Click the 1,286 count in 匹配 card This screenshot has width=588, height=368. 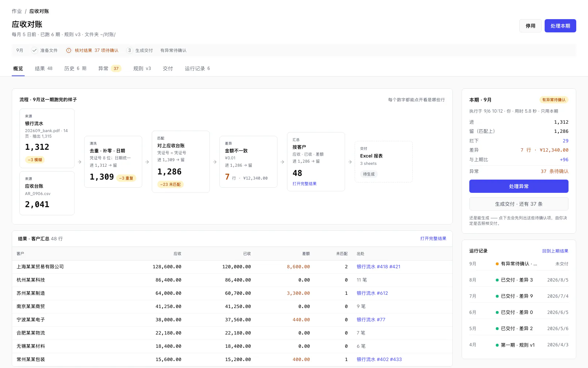coord(169,171)
